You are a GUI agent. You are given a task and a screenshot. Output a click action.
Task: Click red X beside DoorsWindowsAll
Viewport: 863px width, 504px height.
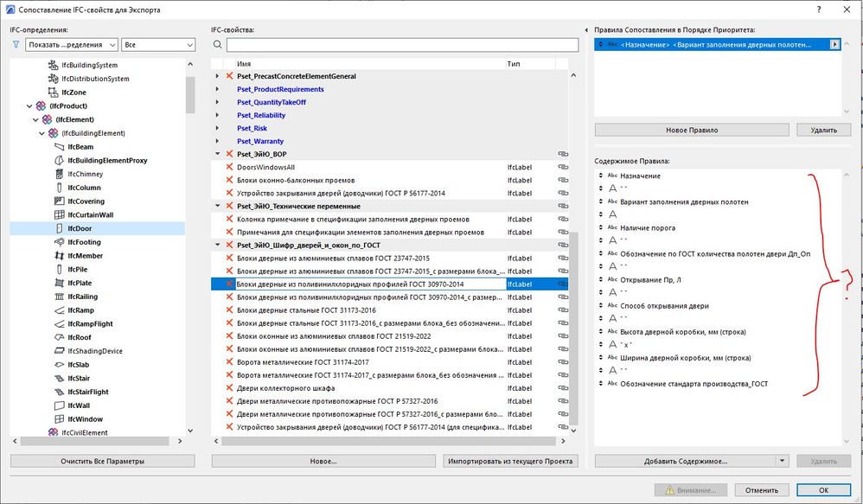click(229, 167)
